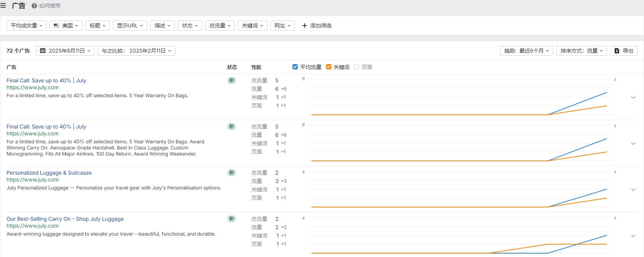Screen dimensions: 644x257
Task: Open the 状态 filter dropdown
Action: click(190, 26)
